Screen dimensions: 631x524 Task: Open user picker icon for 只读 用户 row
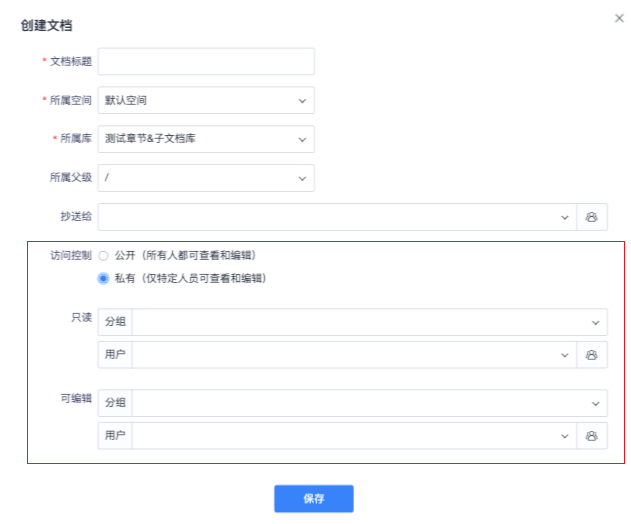[592, 355]
